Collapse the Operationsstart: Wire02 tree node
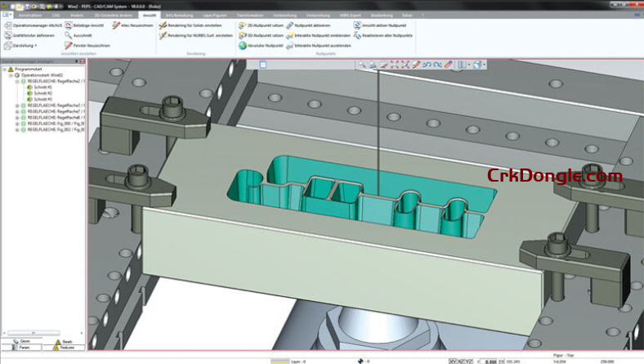 click(12, 75)
